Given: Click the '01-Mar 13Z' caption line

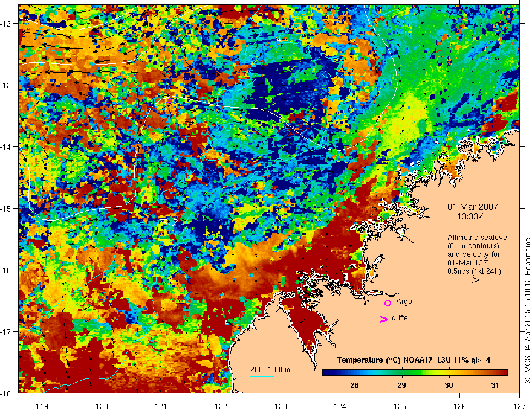Looking at the screenshot, I should (469, 263).
